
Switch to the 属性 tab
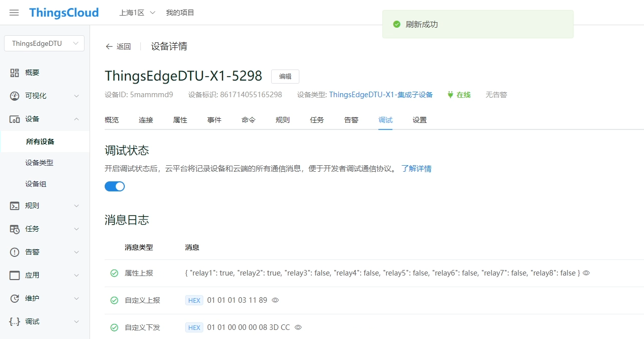pos(180,120)
